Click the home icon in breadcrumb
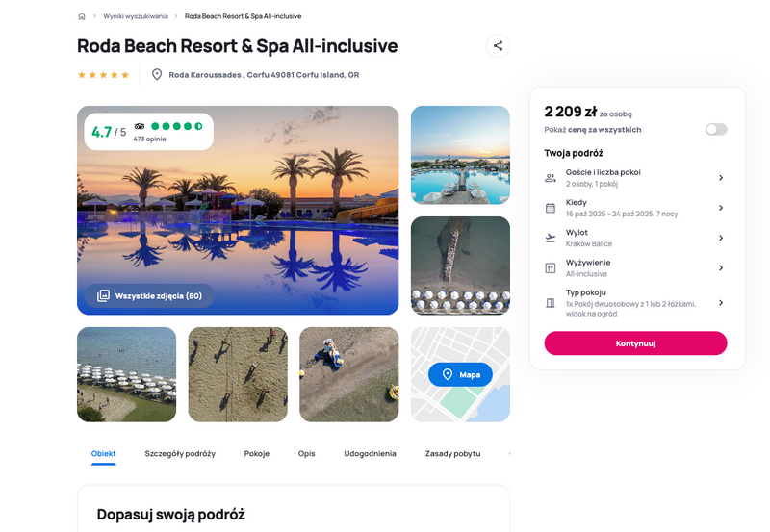This screenshot has height=532, width=770. coord(82,16)
